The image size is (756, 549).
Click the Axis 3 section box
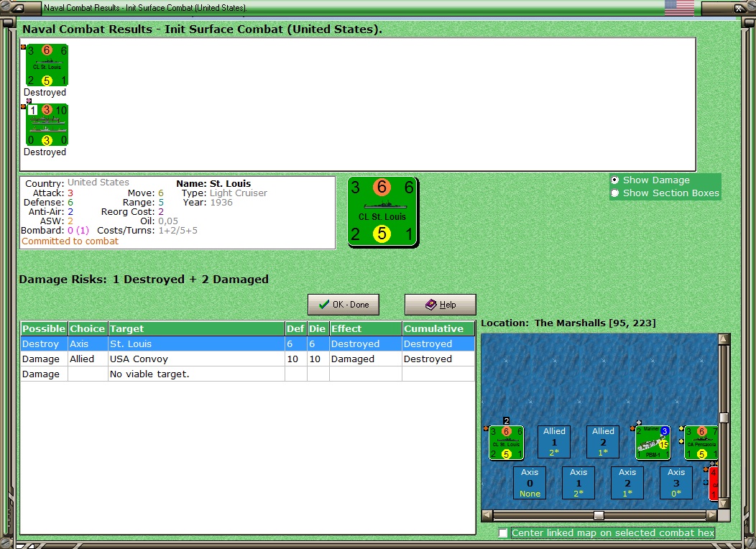676,482
